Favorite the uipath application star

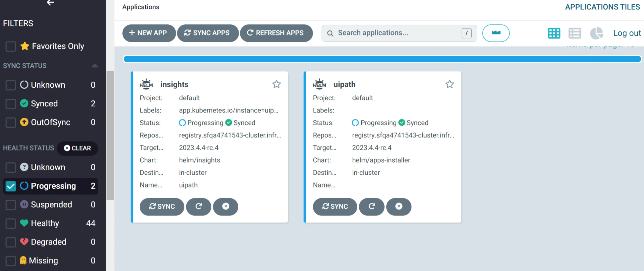450,84
